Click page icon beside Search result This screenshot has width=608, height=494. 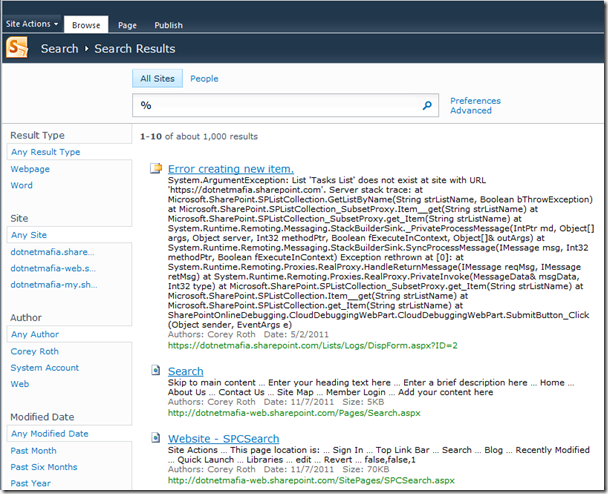click(155, 370)
